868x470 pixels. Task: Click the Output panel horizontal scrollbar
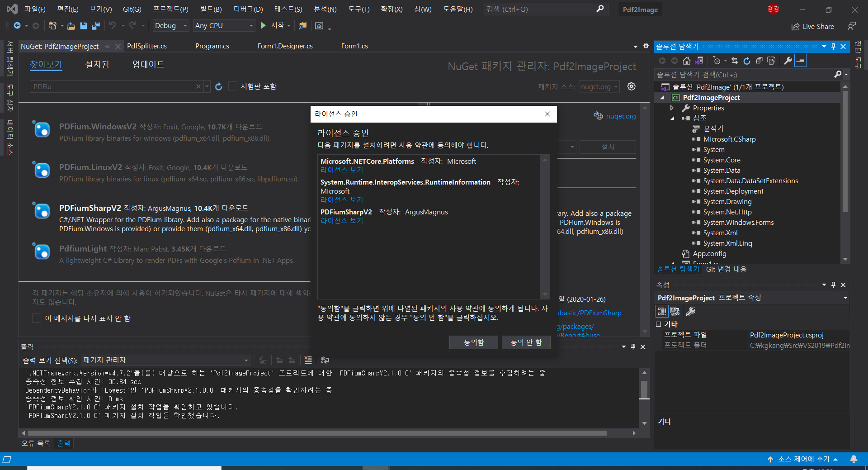[317, 433]
